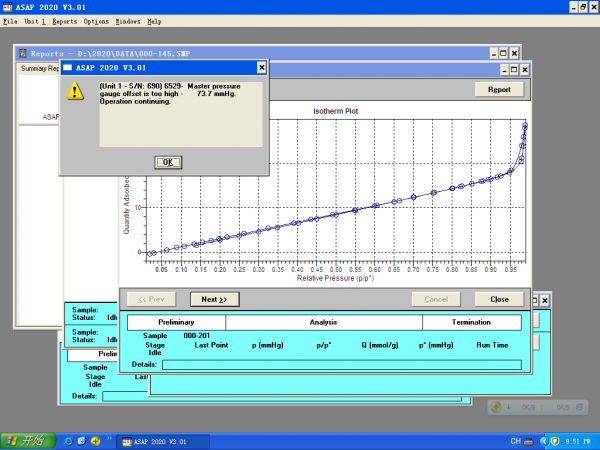Open the Unit 1 menu
600x450 pixels.
pos(35,21)
